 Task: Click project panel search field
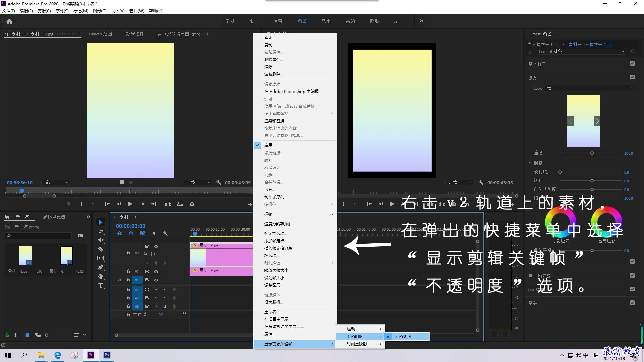[38, 236]
